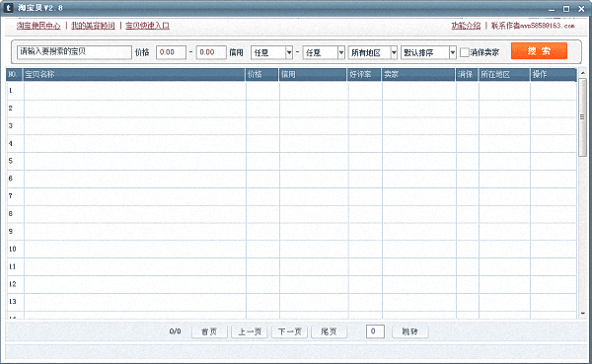Screen dimensions: 592x364
Task: Click the 淘宝贝 app logo in title bar
Action: pyautogui.click(x=8, y=8)
